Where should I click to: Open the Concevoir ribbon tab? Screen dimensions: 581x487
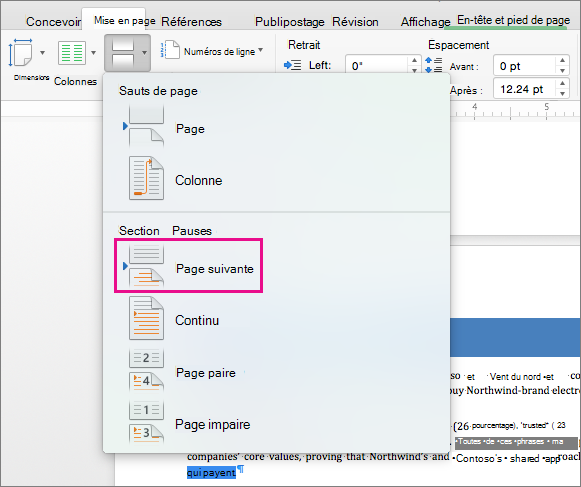coord(53,21)
